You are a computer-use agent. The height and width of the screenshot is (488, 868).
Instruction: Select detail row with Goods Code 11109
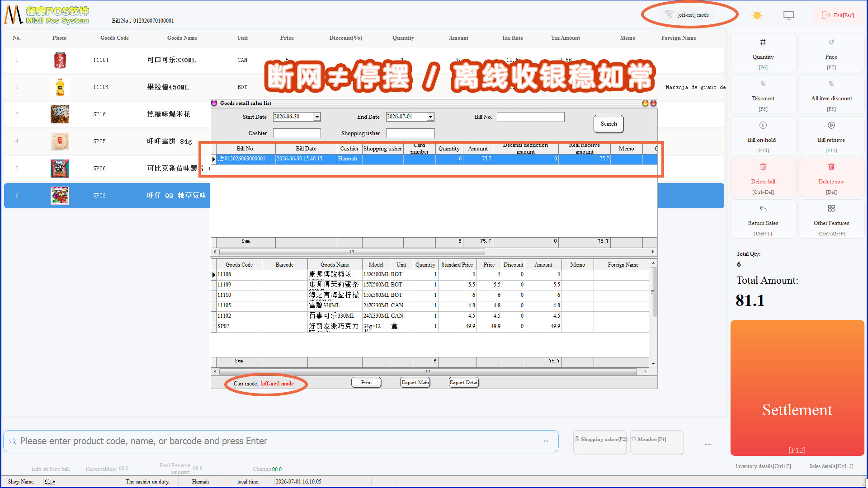coord(430,285)
